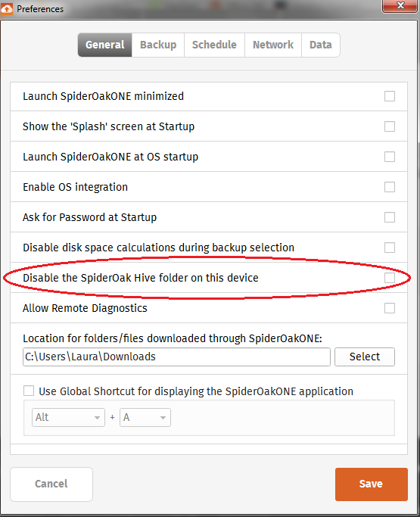Enable OS integration checkbox

pos(390,187)
